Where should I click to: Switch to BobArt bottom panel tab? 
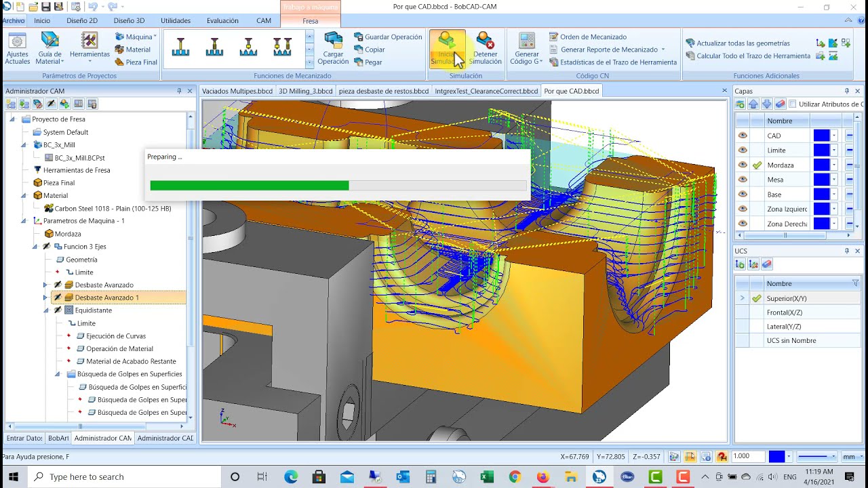[x=58, y=439]
